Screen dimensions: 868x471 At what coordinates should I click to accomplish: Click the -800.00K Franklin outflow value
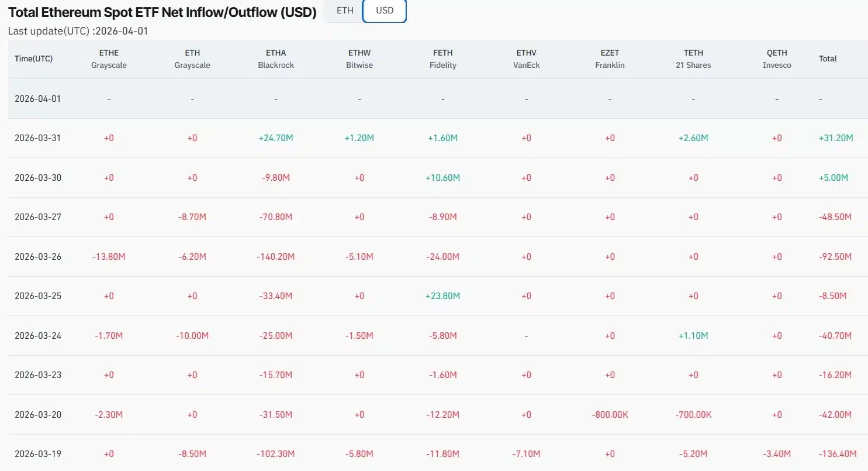point(610,415)
